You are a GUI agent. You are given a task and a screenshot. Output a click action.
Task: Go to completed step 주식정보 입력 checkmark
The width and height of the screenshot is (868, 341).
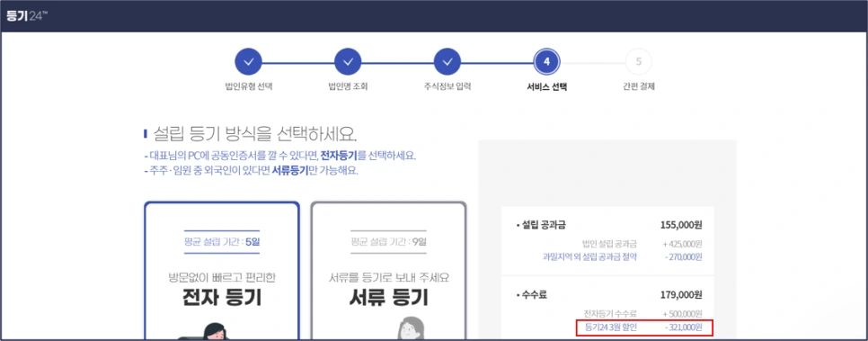click(x=447, y=61)
